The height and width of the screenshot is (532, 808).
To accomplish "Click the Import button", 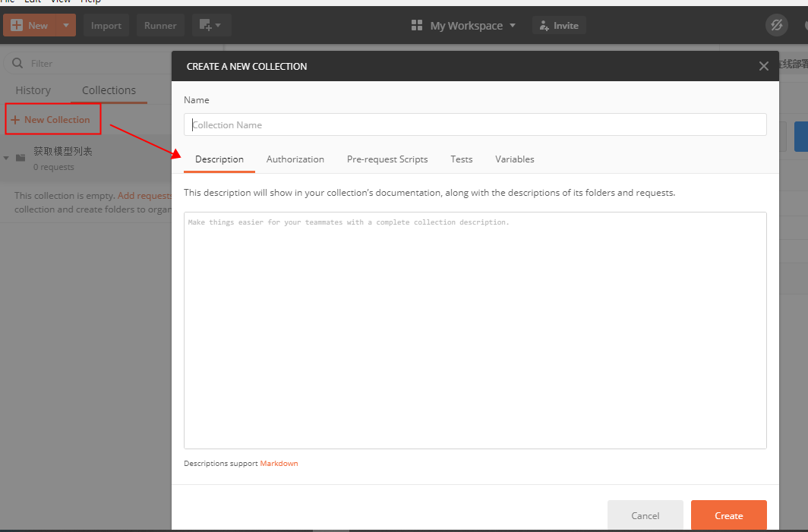I will (106, 25).
